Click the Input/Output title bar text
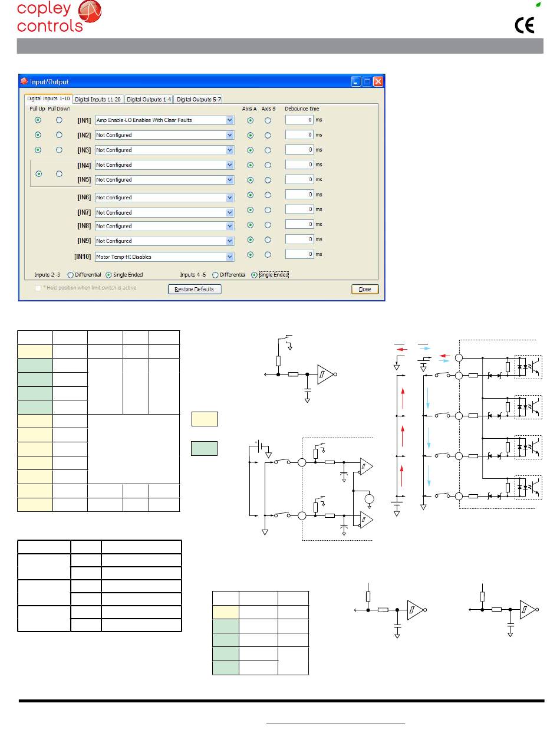The image size is (560, 736). coord(50,82)
